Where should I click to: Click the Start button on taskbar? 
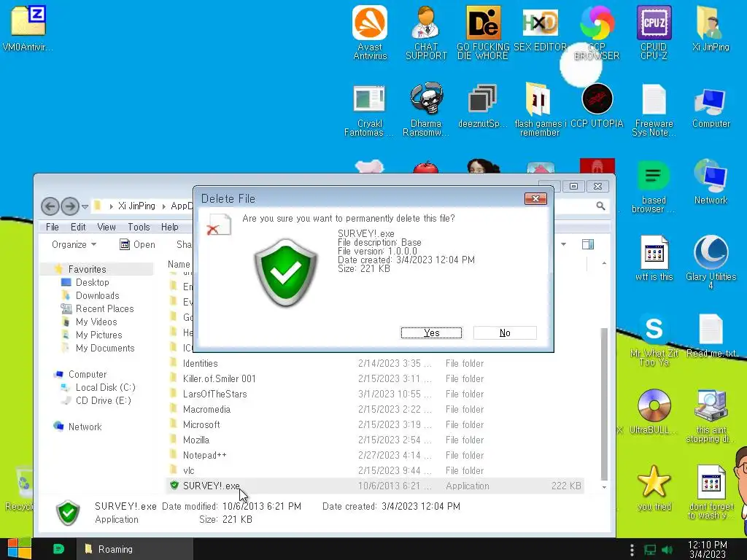19,549
